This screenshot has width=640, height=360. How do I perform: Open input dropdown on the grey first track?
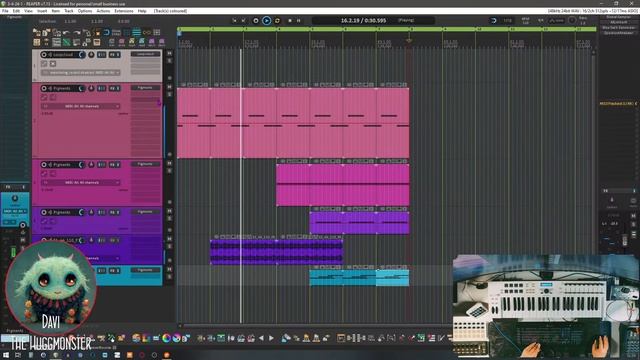[81, 73]
